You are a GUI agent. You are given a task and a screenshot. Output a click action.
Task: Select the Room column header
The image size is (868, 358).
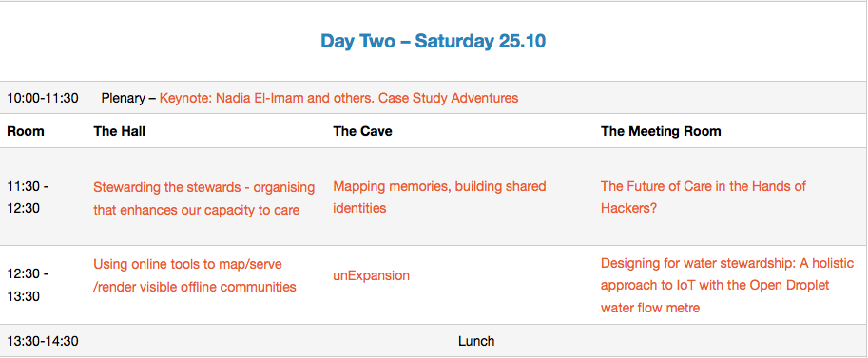(26, 131)
